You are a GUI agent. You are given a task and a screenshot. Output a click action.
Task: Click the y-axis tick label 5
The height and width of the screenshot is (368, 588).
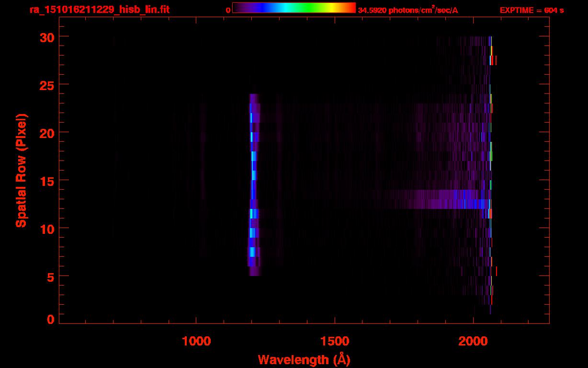pyautogui.click(x=50, y=276)
